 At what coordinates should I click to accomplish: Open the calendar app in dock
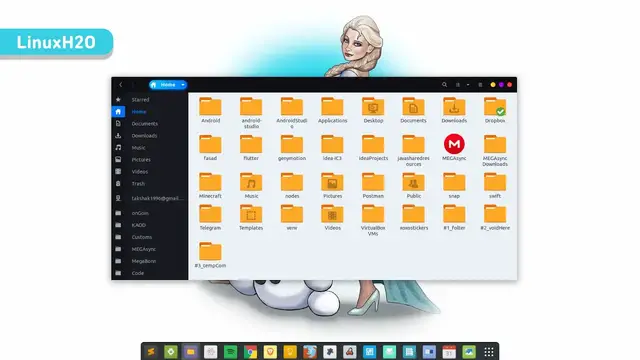449,352
